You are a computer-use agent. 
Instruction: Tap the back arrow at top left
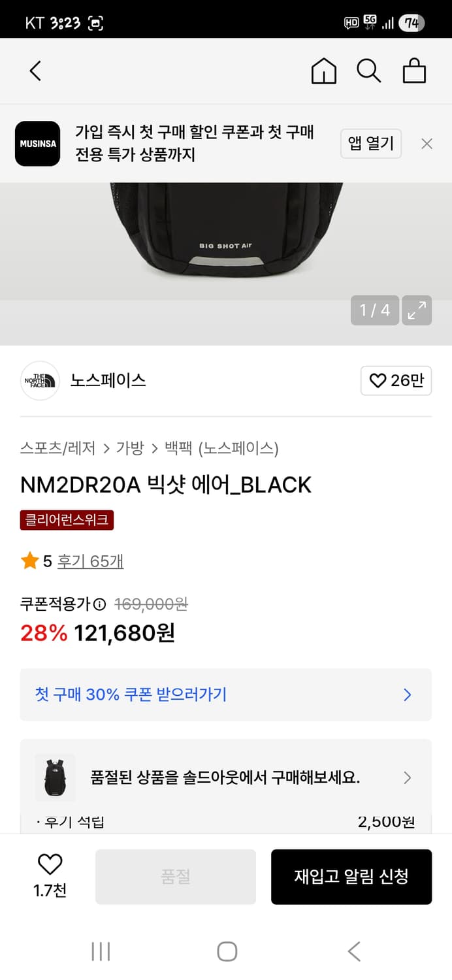coord(35,71)
